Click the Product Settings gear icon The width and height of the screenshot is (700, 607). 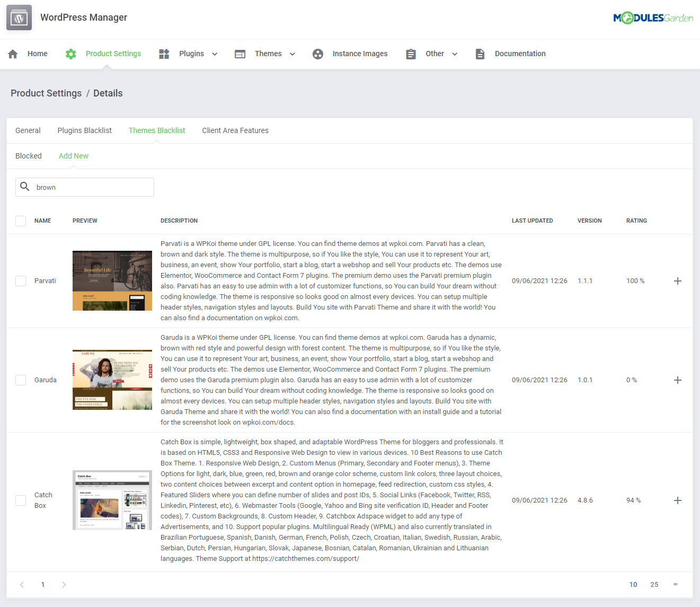pyautogui.click(x=71, y=54)
